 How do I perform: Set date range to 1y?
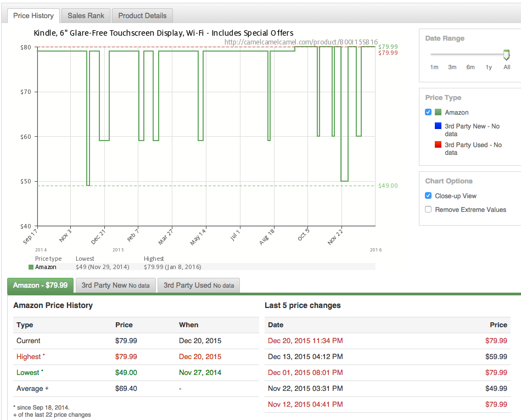[489, 67]
